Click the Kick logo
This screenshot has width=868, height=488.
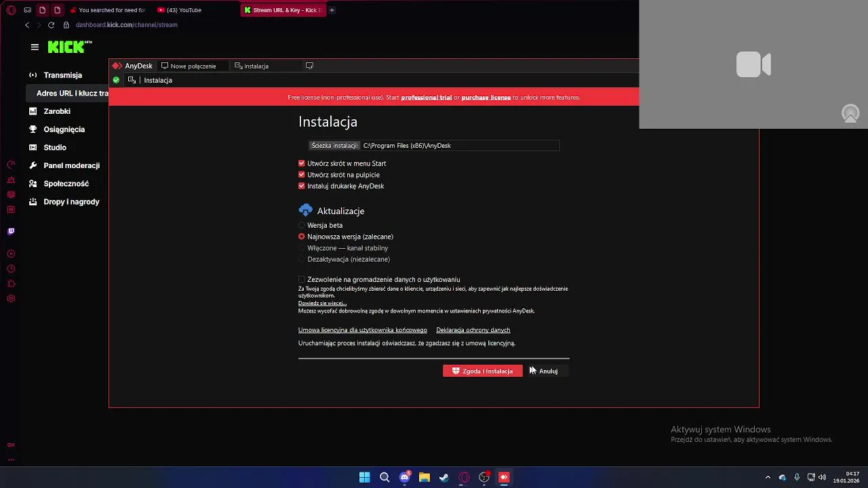(x=70, y=47)
